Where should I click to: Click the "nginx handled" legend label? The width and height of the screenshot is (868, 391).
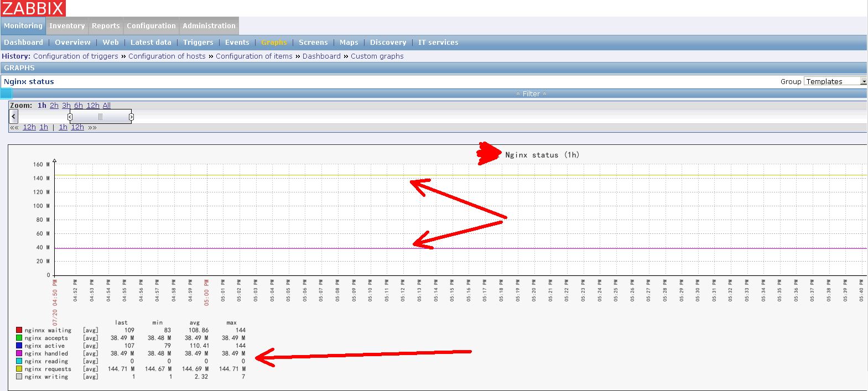click(x=46, y=353)
